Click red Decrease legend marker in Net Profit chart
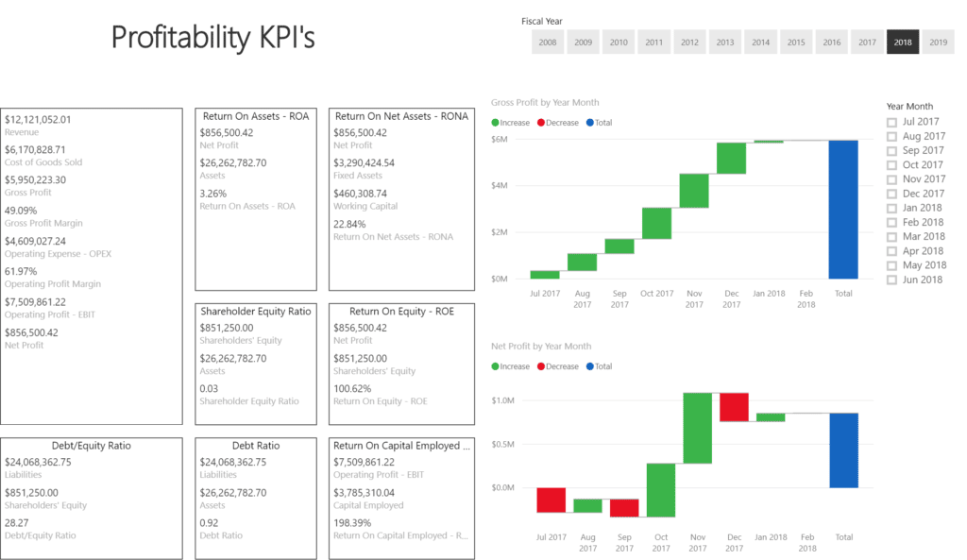Viewport: 967px width, 560px height. coord(542,366)
